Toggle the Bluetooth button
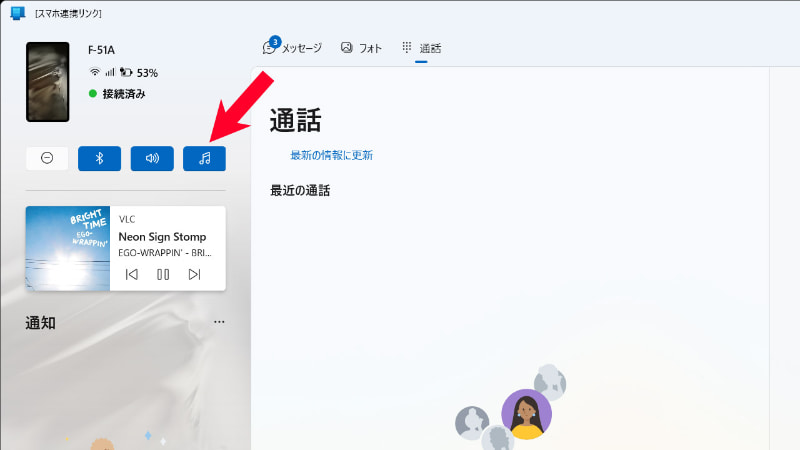800x450 pixels. (x=99, y=158)
